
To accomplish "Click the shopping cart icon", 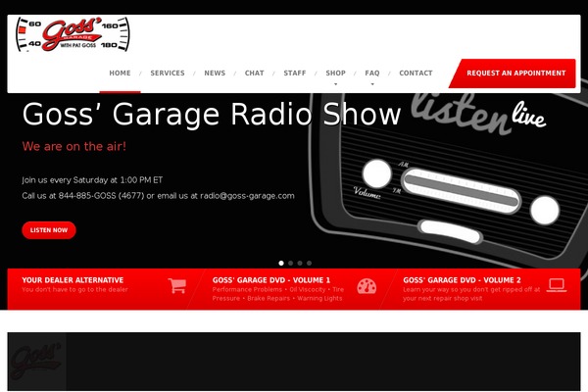I will [x=177, y=286].
